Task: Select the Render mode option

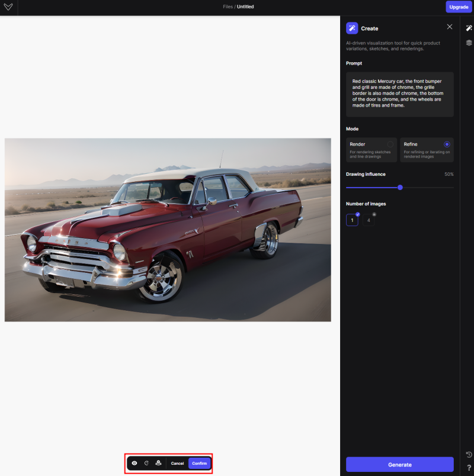Action: click(x=371, y=150)
